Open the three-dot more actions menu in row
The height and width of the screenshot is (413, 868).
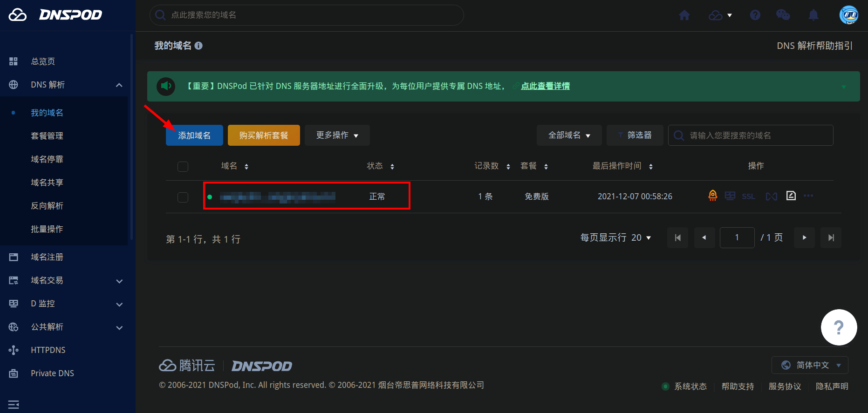808,196
